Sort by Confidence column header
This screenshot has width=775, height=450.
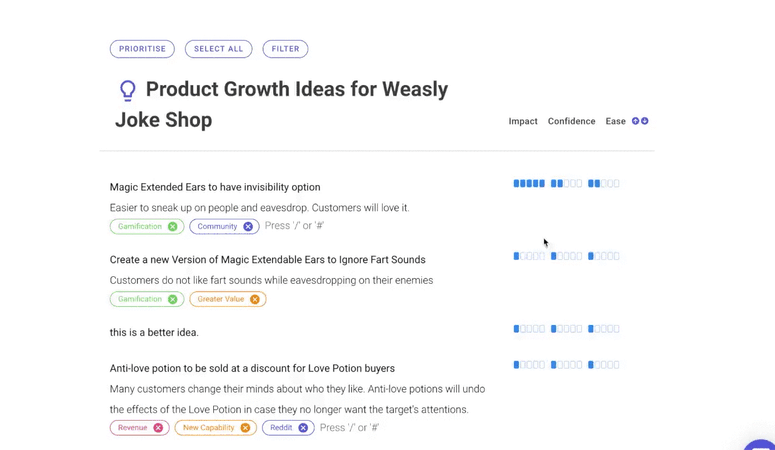[571, 121]
